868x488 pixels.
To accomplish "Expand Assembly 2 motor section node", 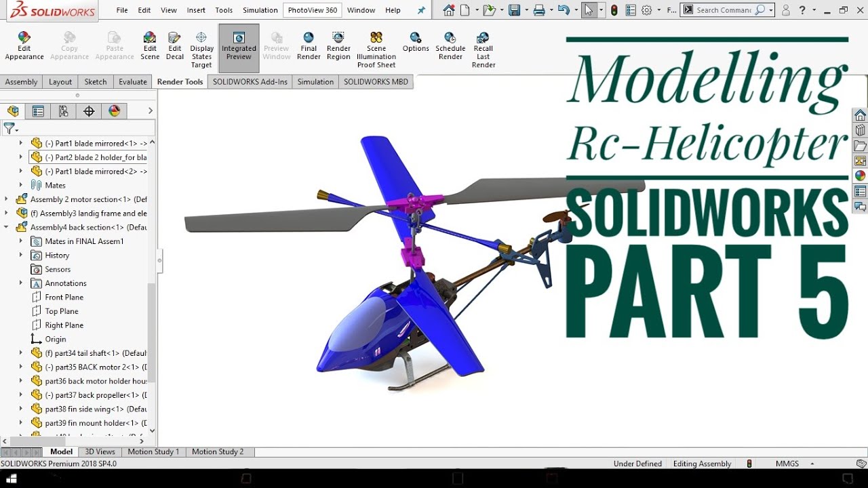I will (6, 199).
